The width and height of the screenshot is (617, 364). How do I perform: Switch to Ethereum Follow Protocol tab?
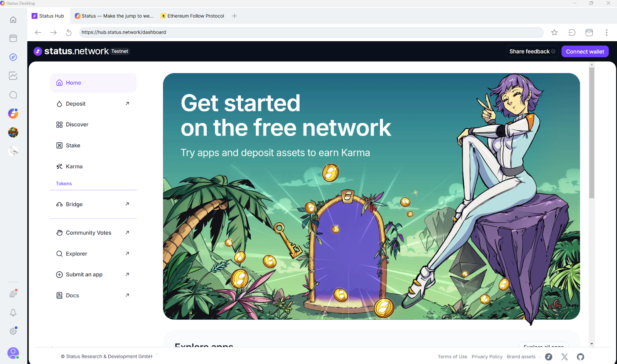(192, 16)
